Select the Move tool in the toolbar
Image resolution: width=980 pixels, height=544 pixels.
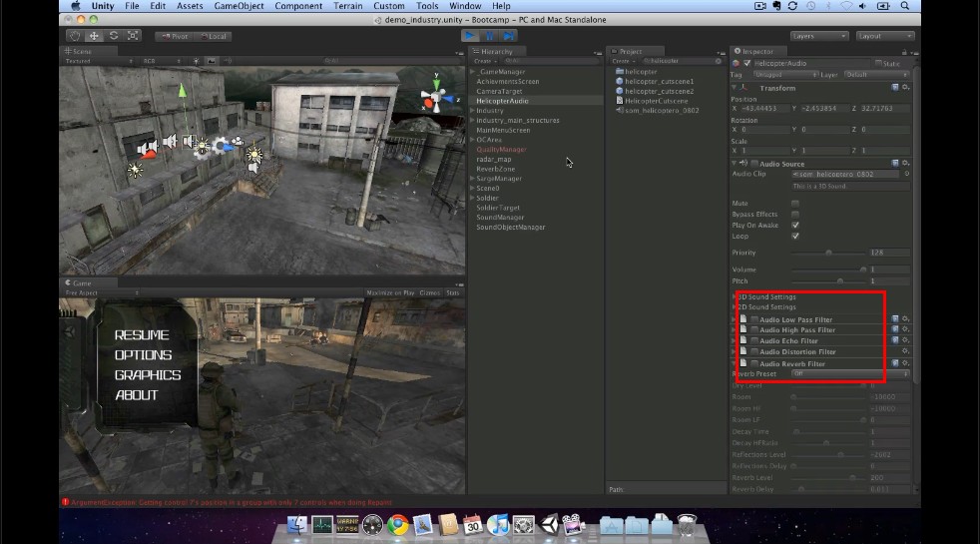tap(94, 36)
